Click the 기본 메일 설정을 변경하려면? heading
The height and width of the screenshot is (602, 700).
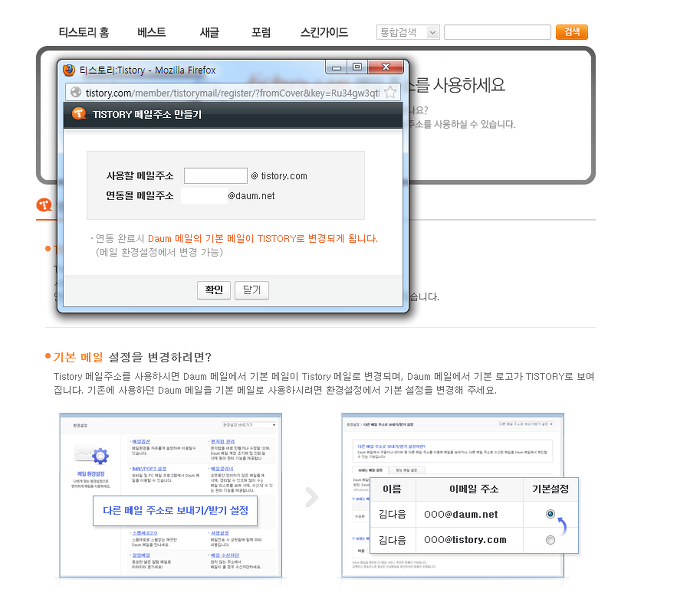point(132,357)
